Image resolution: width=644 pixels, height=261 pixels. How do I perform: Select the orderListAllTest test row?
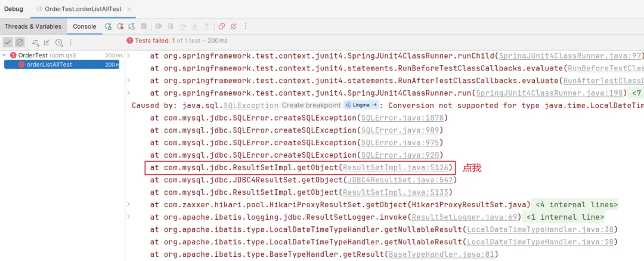click(x=61, y=65)
